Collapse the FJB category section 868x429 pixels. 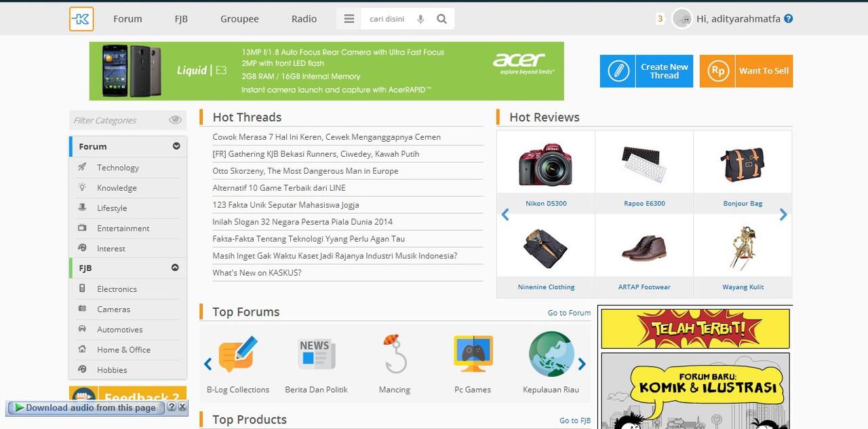176,267
